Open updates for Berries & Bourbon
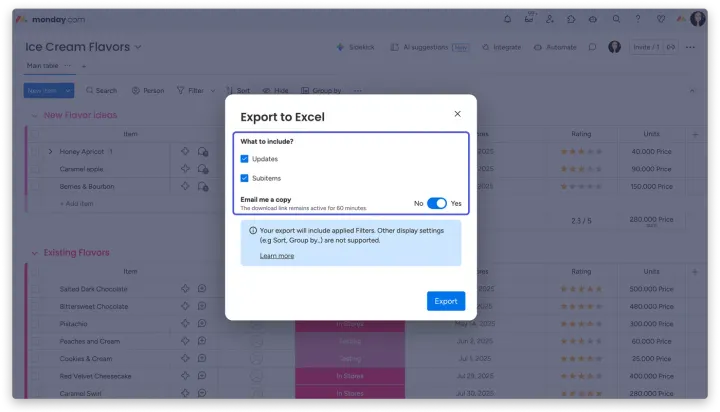This screenshot has width=720, height=412. pyautogui.click(x=202, y=186)
